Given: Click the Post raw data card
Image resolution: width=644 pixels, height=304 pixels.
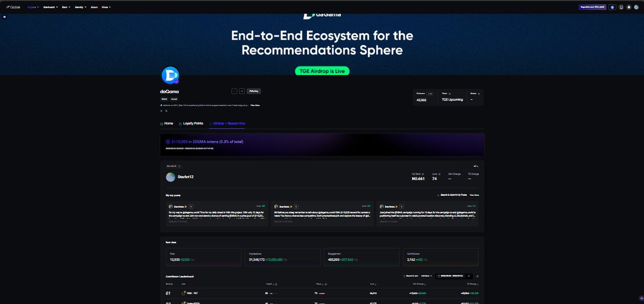Looking at the screenshot, I should (x=204, y=257).
